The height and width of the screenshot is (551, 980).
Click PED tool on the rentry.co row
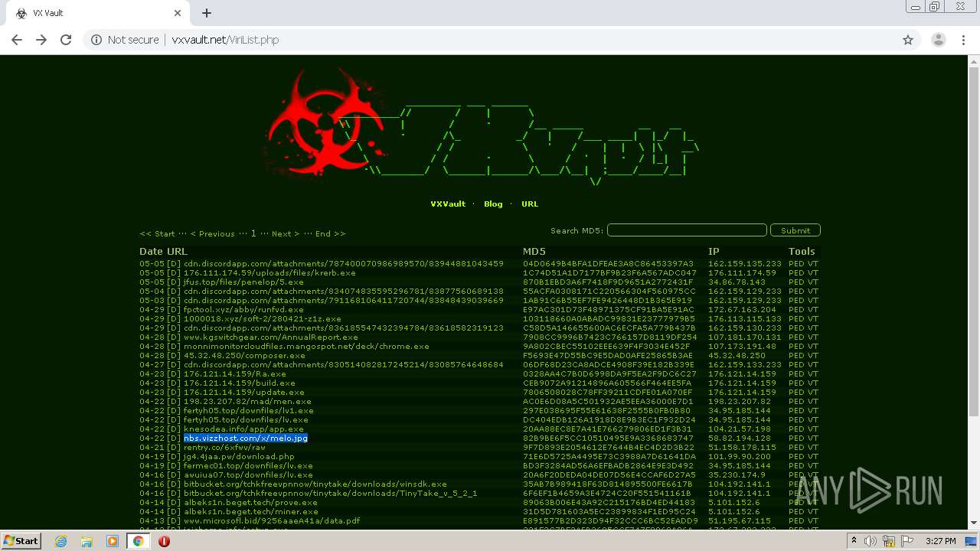point(796,448)
